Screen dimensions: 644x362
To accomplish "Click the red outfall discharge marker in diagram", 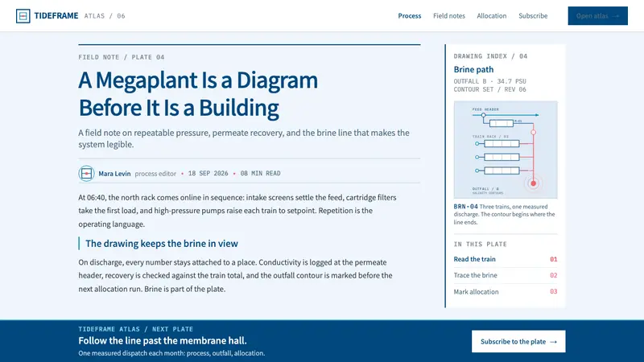I will [x=533, y=183].
